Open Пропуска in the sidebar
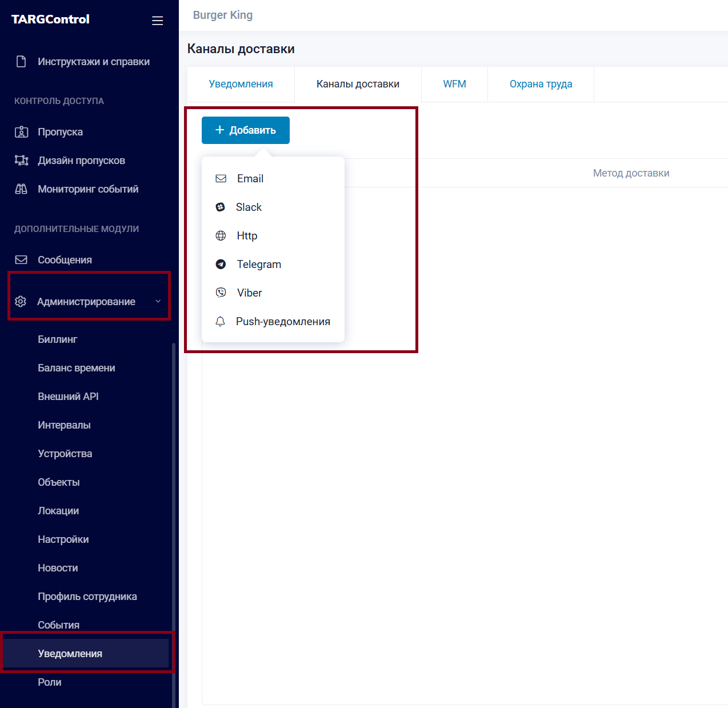Viewport: 728px width, 708px height. [x=60, y=132]
